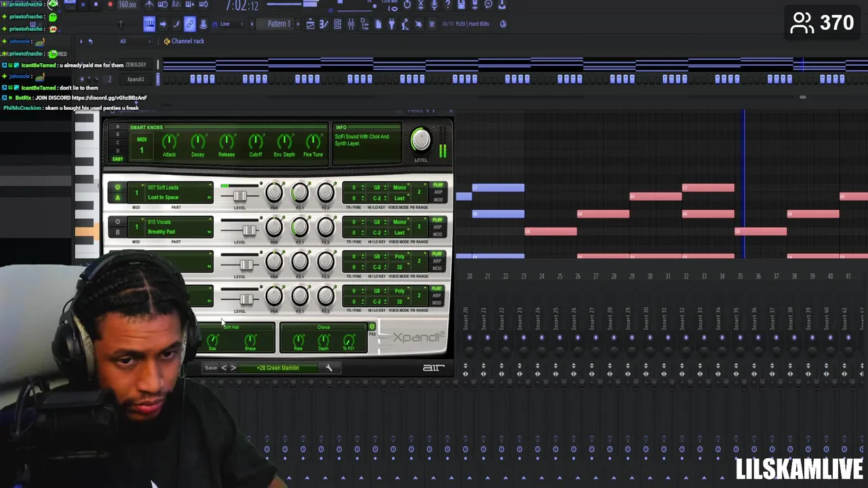Select the ZENOLOGY channel button
This screenshot has height=488, width=868.
[136, 65]
